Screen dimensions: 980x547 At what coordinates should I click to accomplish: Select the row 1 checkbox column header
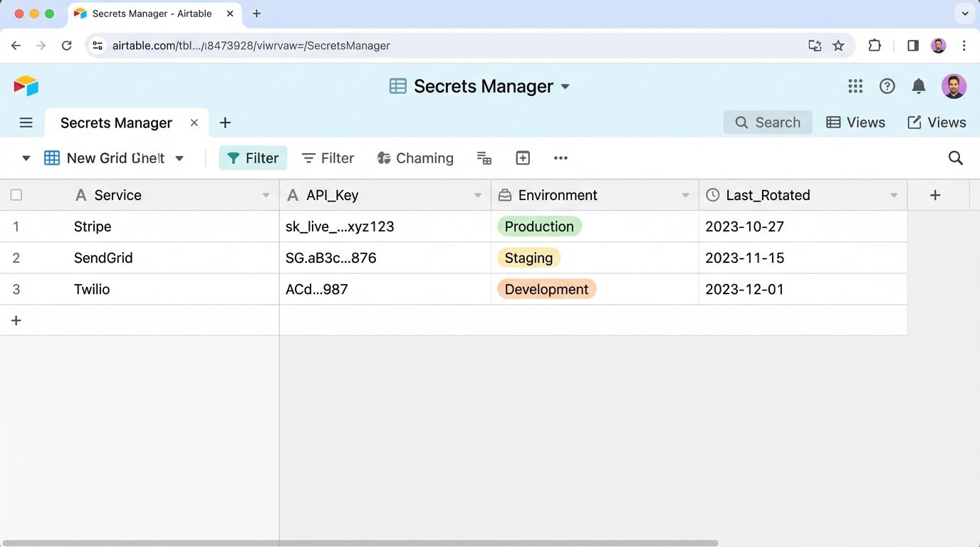(16, 194)
